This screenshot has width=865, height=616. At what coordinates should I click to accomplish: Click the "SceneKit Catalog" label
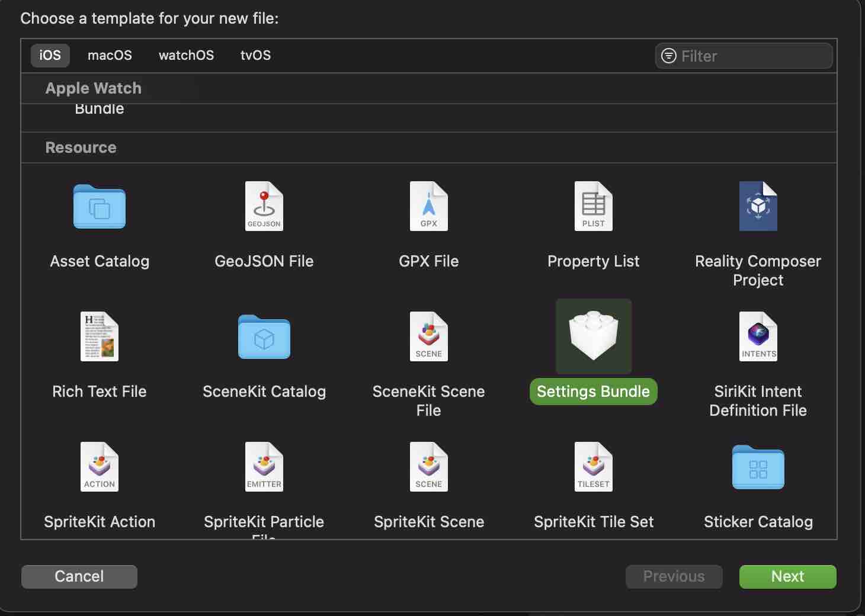[x=264, y=392]
